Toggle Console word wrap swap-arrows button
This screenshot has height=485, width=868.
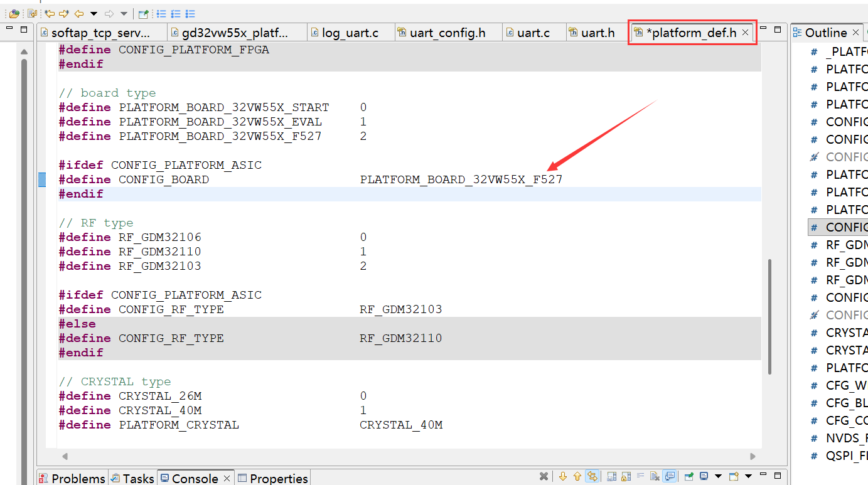[592, 477]
